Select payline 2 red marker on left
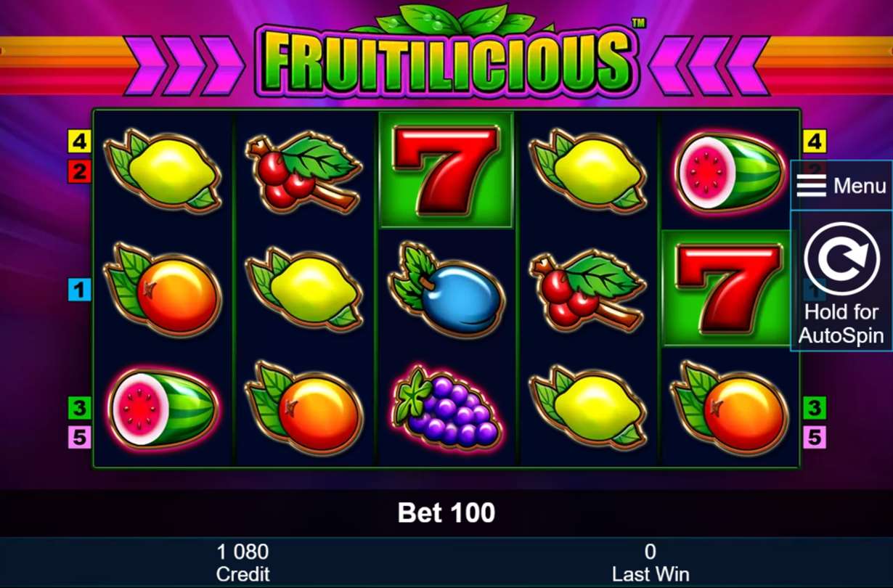This screenshot has height=588, width=893. (79, 171)
